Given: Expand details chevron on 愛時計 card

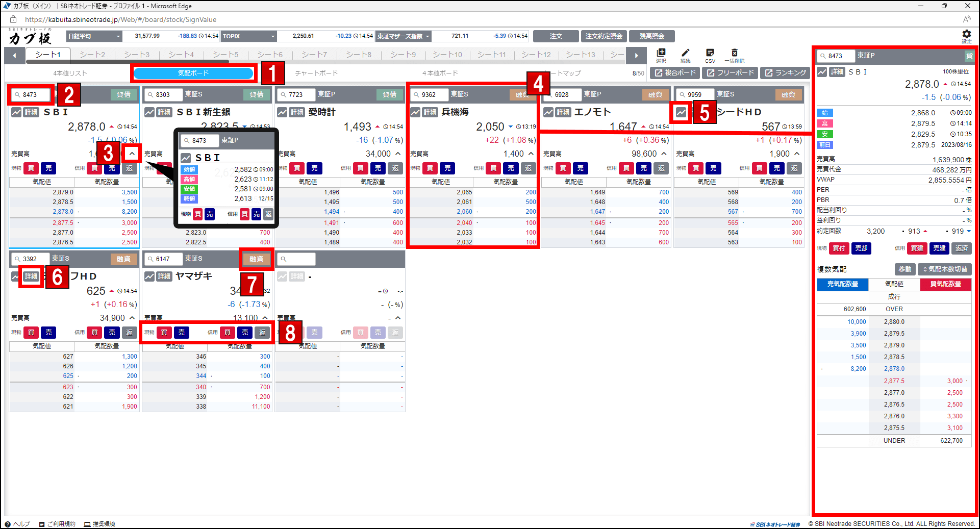Looking at the screenshot, I should point(398,154).
